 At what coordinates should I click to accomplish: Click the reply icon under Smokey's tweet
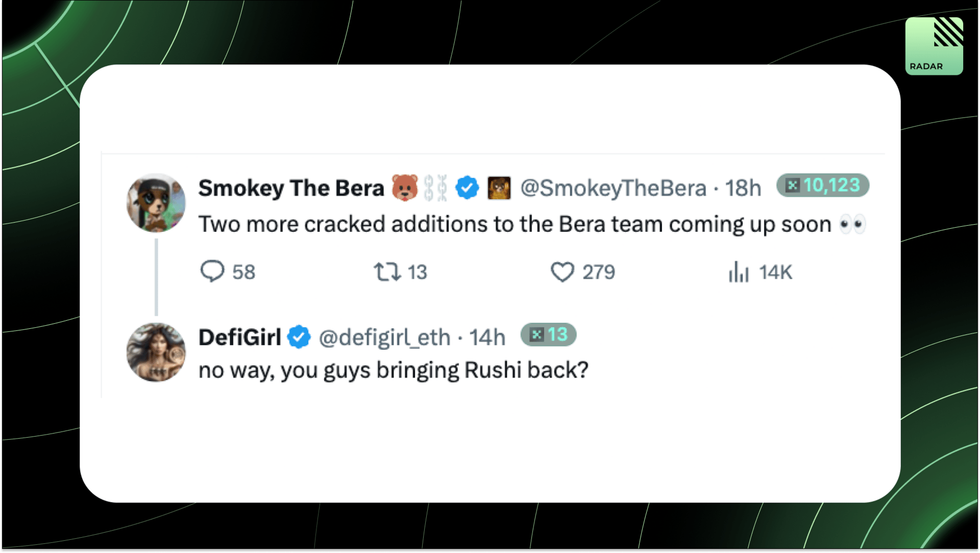pyautogui.click(x=212, y=272)
